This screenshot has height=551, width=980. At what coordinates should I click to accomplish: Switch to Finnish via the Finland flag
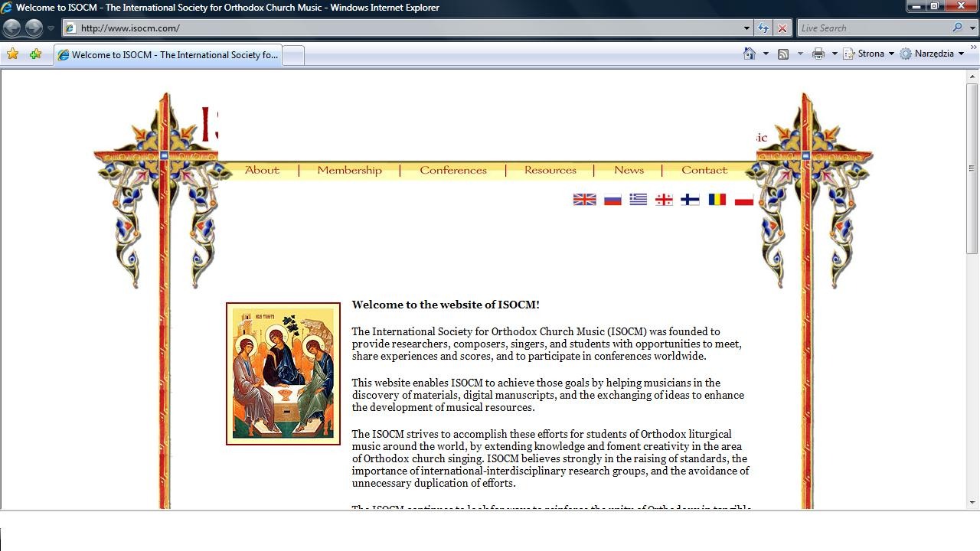point(690,200)
